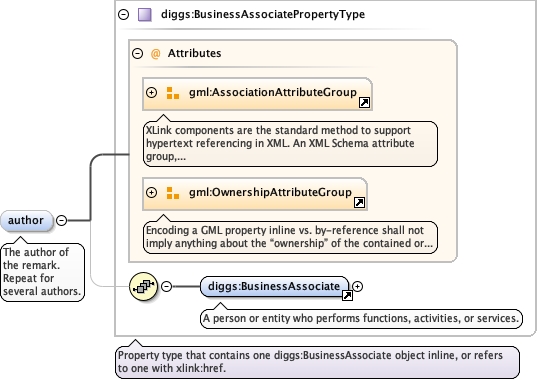Viewport: 538px width, 382px height.
Task: Collapse the author element's children
Action: [61, 220]
